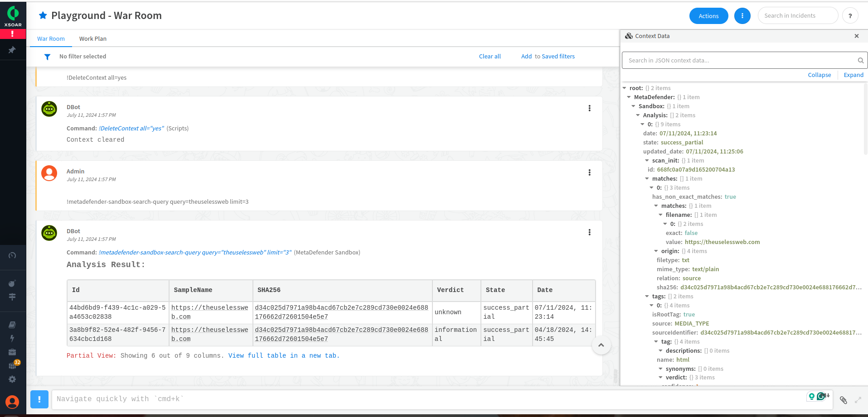Image resolution: width=868 pixels, height=417 pixels.
Task: Click the pin icon in sidebar
Action: (12, 50)
